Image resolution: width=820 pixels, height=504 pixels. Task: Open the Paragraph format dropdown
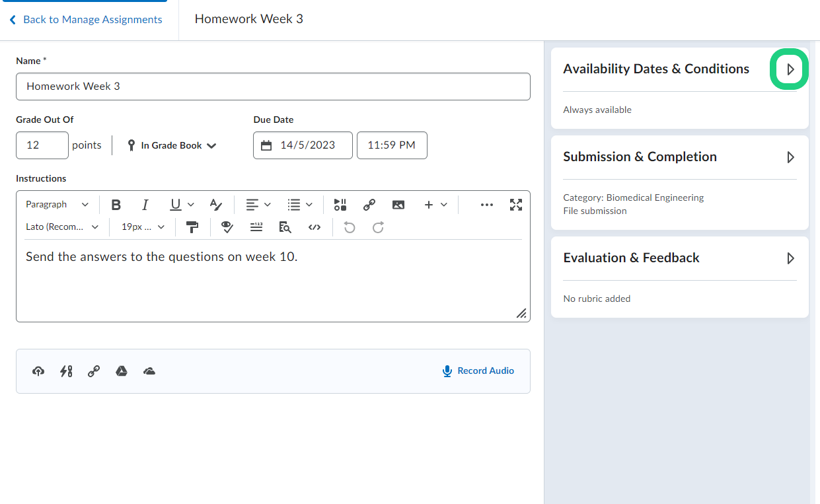click(57, 205)
